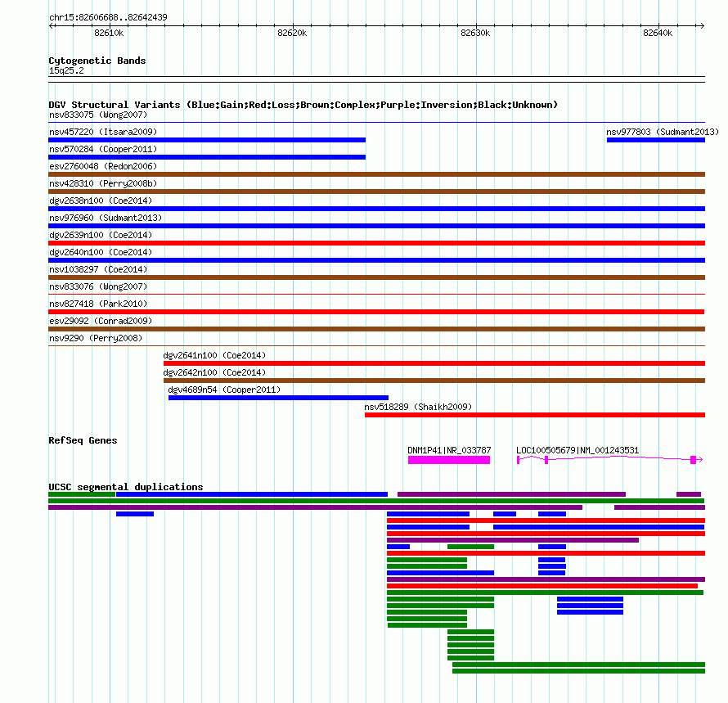This screenshot has height=703, width=728.
Task: Open the dgv2642n100 (Coe2014) brown bar
Action: (434, 381)
